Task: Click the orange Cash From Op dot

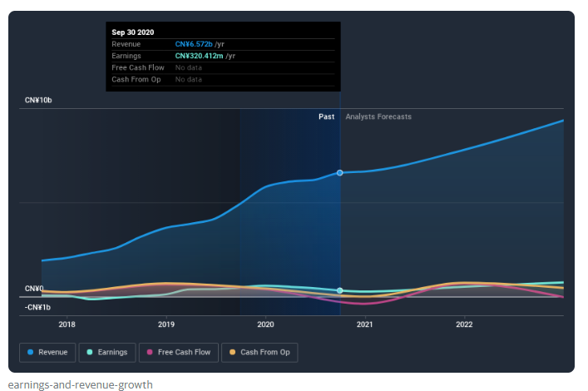Action: click(232, 353)
